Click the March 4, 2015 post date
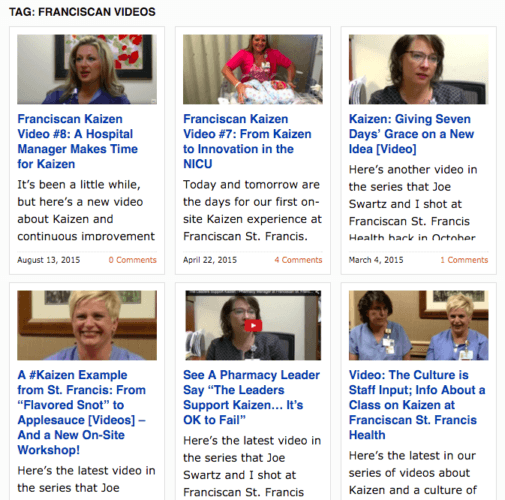Viewport: 505px width, 500px height. 376,260
